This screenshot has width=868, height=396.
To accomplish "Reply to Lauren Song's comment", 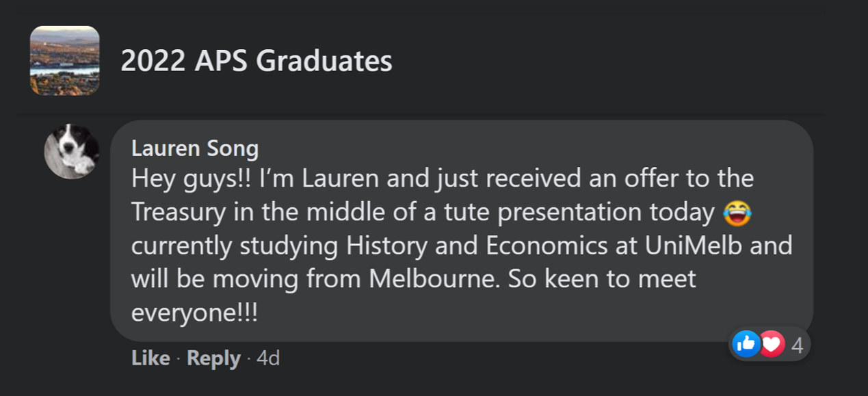I will tap(213, 358).
